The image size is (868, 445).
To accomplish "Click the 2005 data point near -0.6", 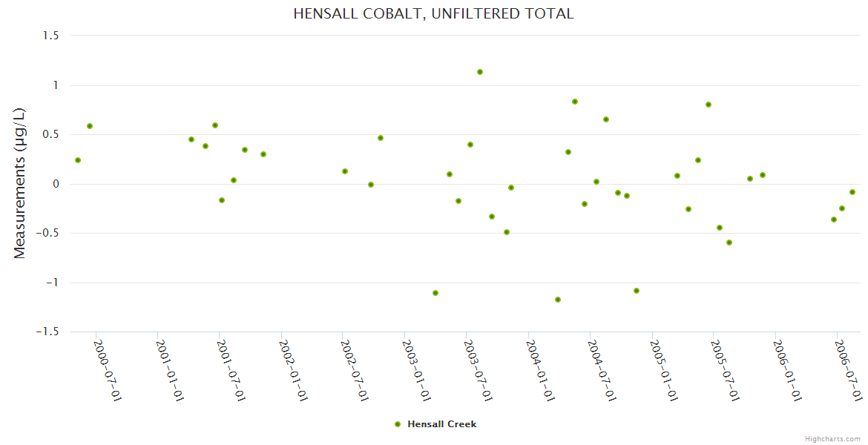I will click(x=729, y=243).
